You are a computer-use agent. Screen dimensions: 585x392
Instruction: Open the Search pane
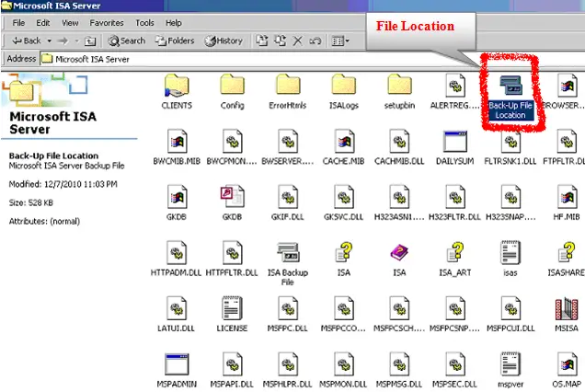coord(127,40)
